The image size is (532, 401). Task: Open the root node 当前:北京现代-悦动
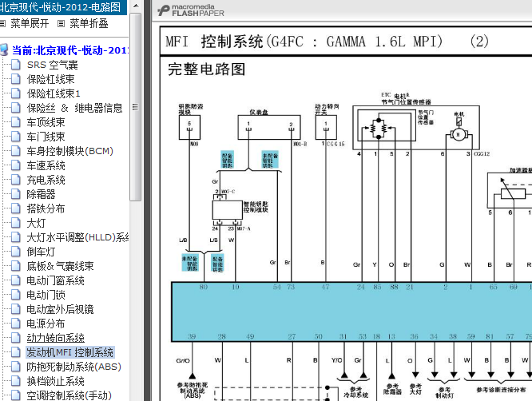(x=70, y=50)
